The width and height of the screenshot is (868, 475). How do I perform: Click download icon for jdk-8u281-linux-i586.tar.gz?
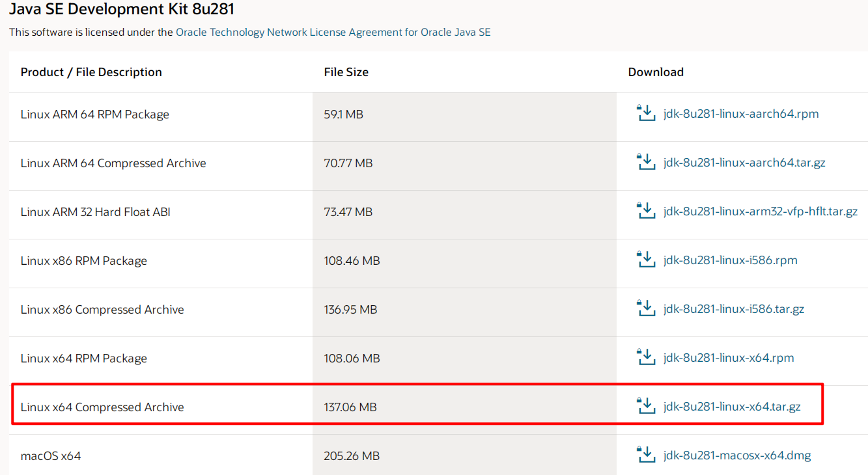click(x=645, y=308)
